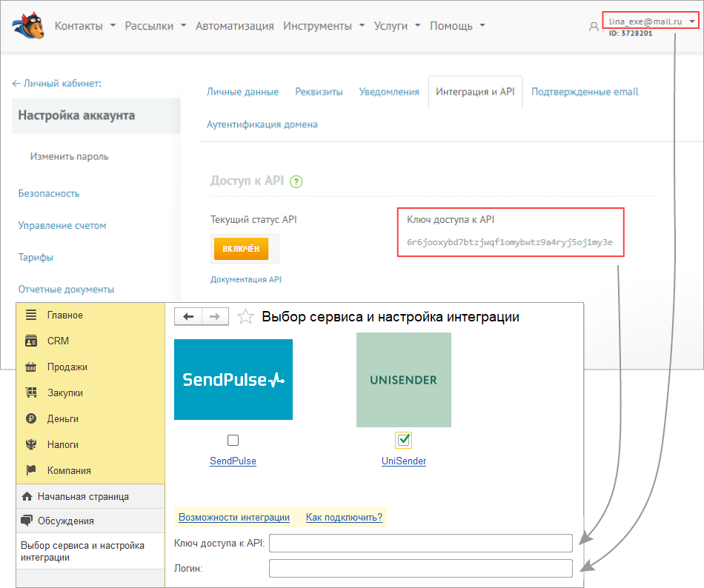Click the Обсуждения chat bubble icon
Viewport: 704px width, 588px height.
pyautogui.click(x=27, y=521)
